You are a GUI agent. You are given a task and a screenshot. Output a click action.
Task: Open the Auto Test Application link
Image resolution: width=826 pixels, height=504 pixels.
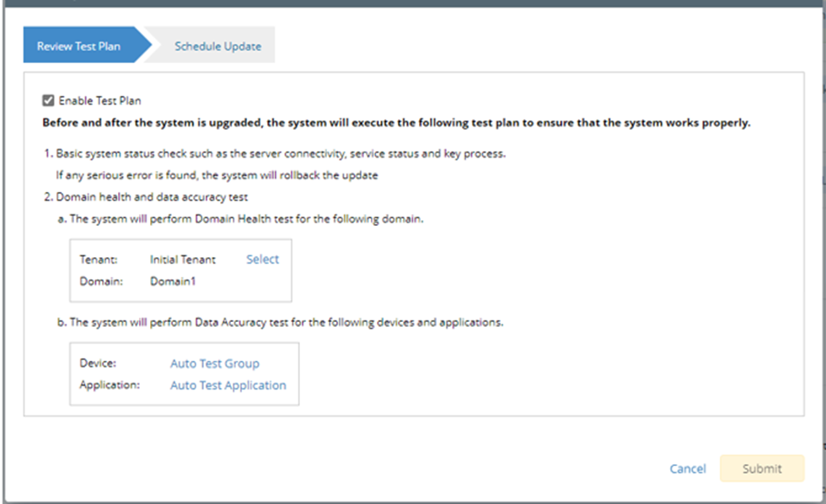click(x=228, y=385)
